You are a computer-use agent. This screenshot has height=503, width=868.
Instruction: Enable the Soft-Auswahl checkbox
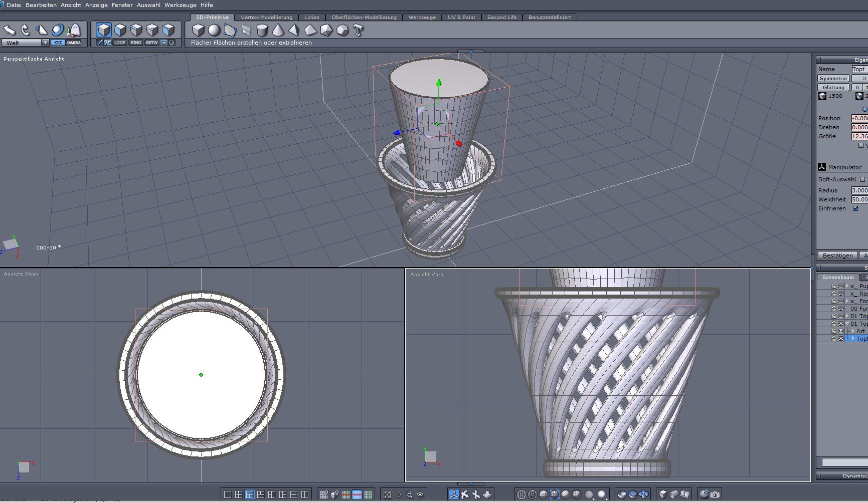[x=862, y=179]
